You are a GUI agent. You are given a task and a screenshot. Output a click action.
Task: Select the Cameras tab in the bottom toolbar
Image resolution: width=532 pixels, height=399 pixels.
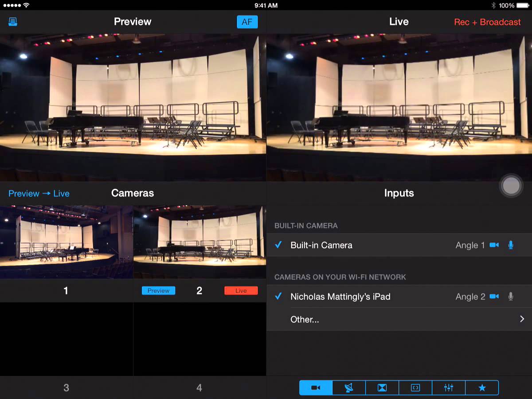(x=315, y=387)
